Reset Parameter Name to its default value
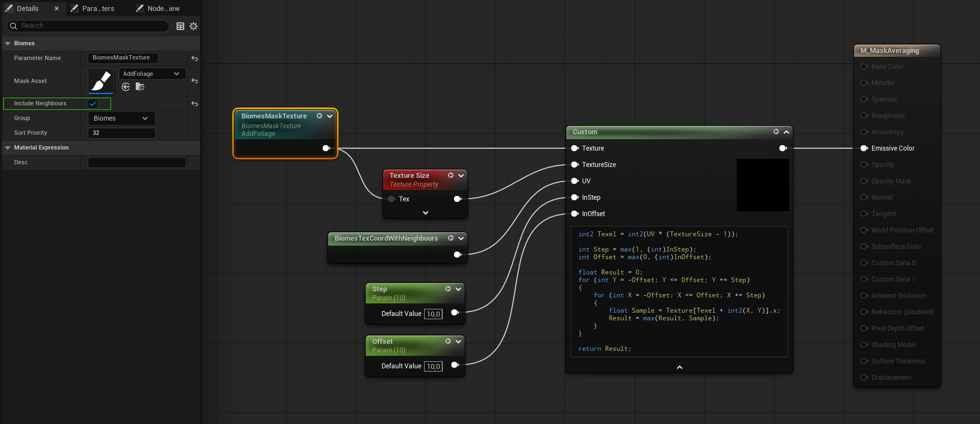This screenshot has height=424, width=980. [x=195, y=58]
